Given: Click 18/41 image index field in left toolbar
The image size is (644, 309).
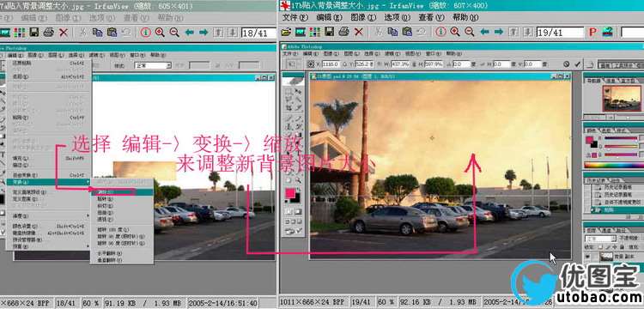Looking at the screenshot, I should coord(258,33).
